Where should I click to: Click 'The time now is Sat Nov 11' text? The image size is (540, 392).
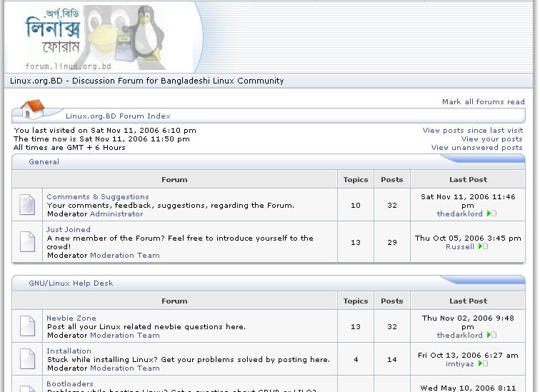[x=101, y=139]
